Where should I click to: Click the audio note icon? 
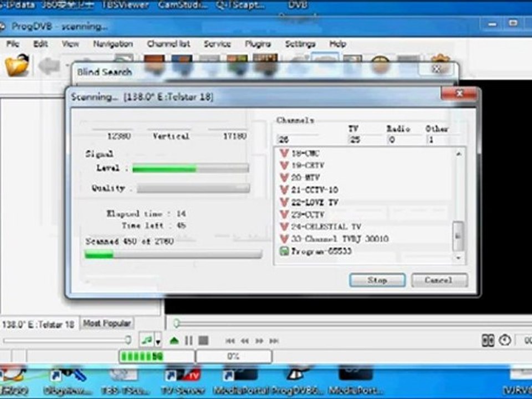pos(146,340)
